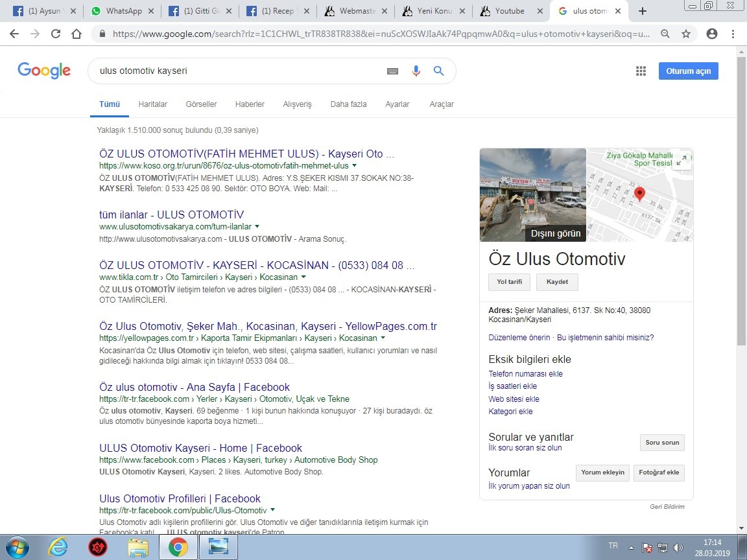Click the Yorum ekleyin button

pos(602,473)
